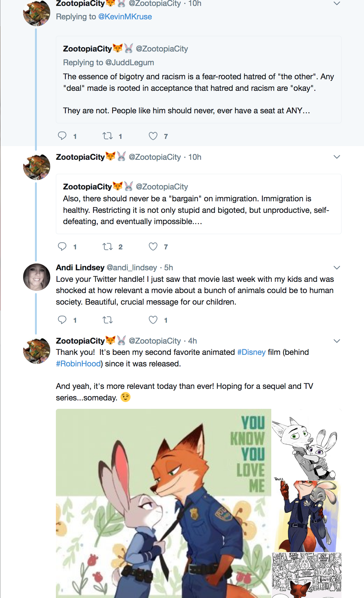
Task: Expand options menu for Andi Lindsey's tweet
Action: (x=337, y=267)
